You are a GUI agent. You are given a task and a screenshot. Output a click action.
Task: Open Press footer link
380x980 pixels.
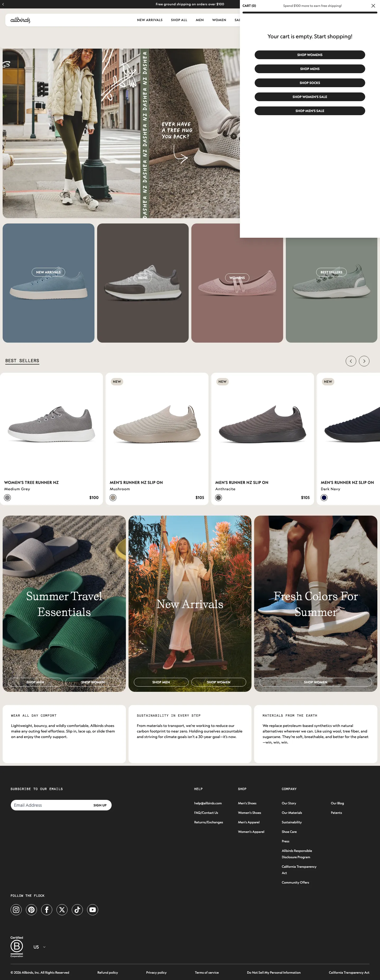click(x=285, y=841)
